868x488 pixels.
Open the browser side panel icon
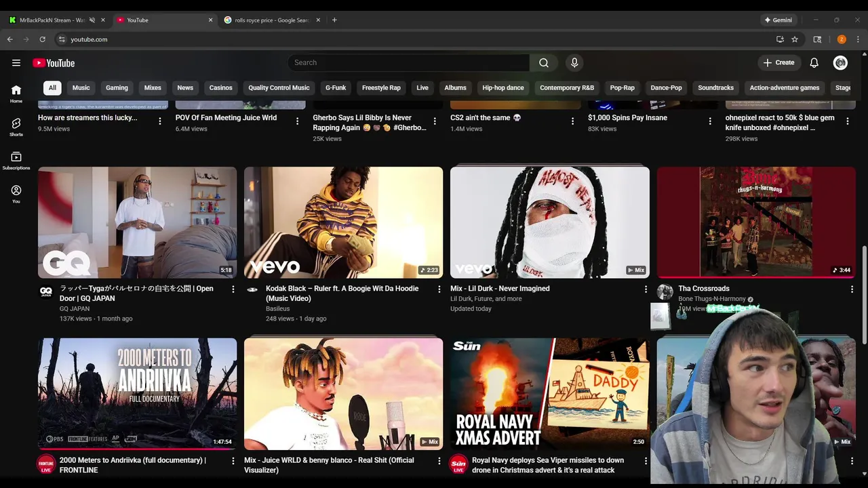tap(817, 39)
